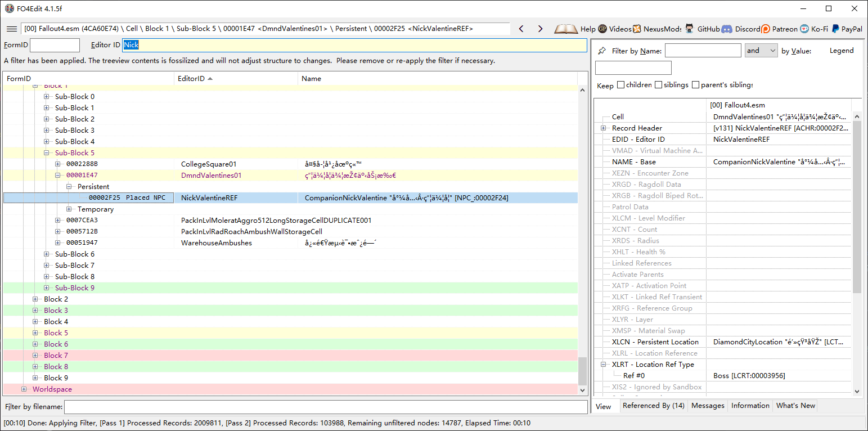
Task: Click the EDID - Editor ID row
Action: point(722,140)
